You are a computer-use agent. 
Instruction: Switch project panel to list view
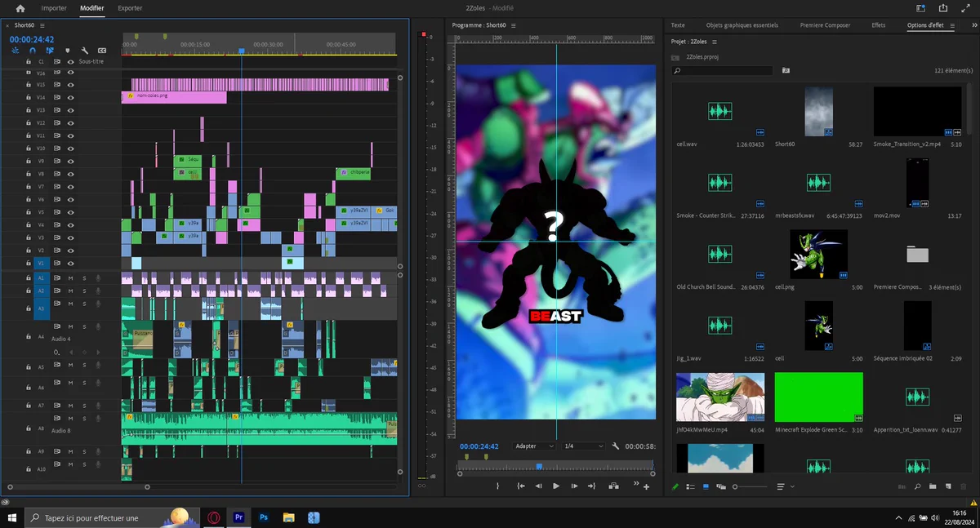point(691,486)
